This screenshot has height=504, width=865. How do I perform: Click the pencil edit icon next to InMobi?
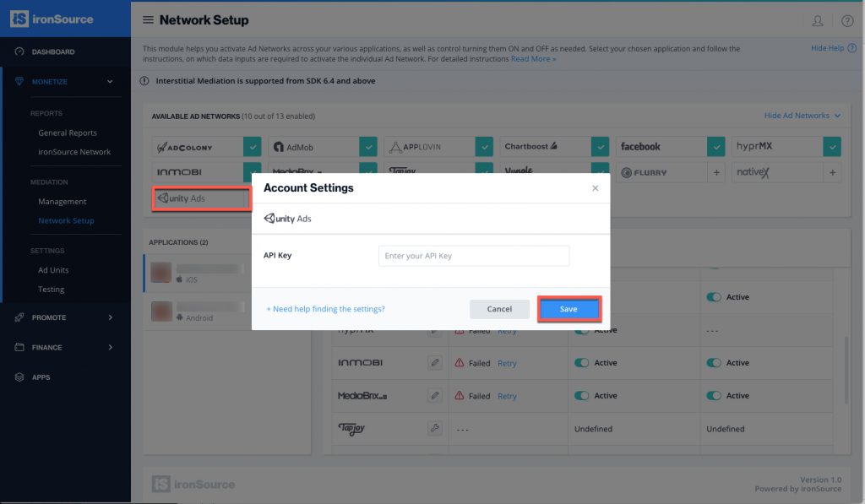pyautogui.click(x=435, y=361)
